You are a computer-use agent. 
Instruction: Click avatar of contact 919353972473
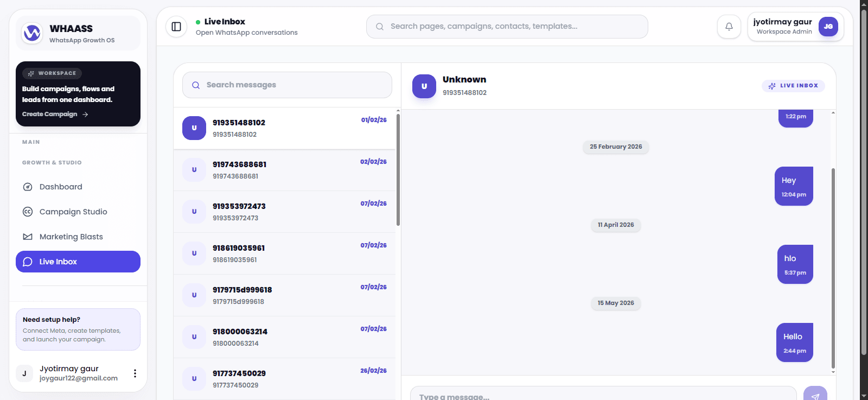(x=194, y=212)
